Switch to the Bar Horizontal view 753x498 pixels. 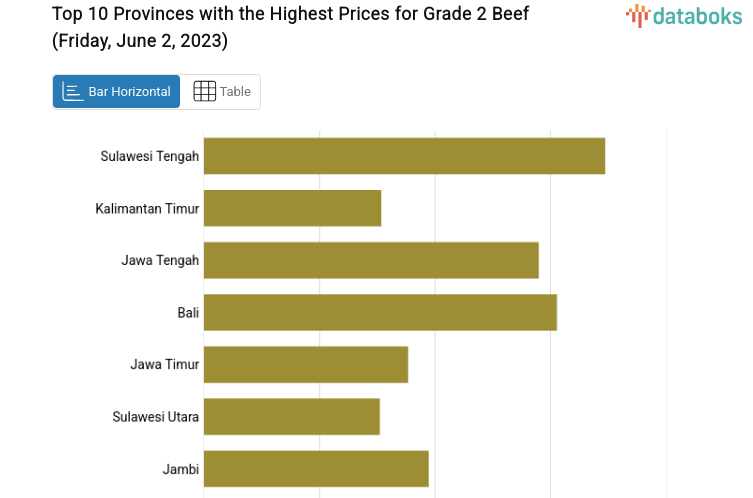(117, 92)
